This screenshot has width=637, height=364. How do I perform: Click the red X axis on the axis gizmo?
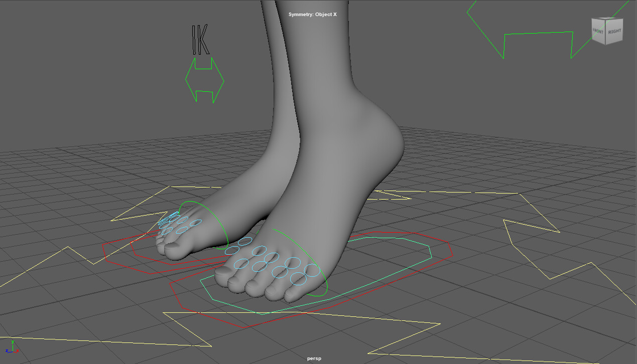(x=17, y=351)
